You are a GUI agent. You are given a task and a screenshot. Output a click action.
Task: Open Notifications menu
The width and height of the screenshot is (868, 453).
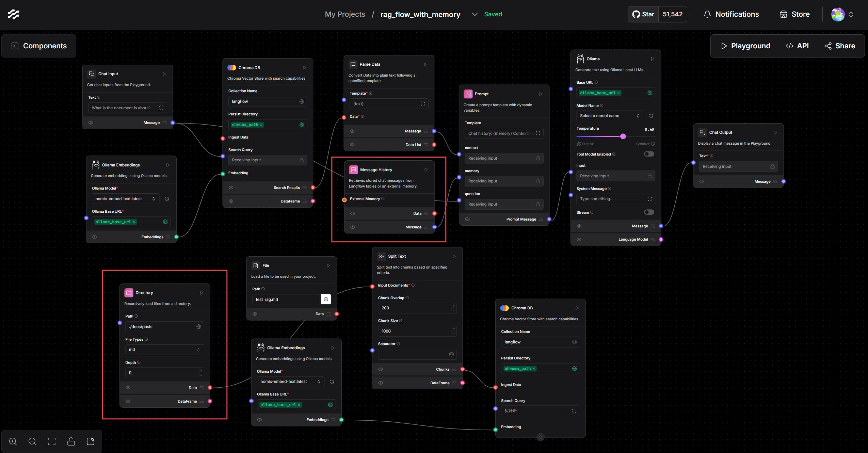pos(731,14)
